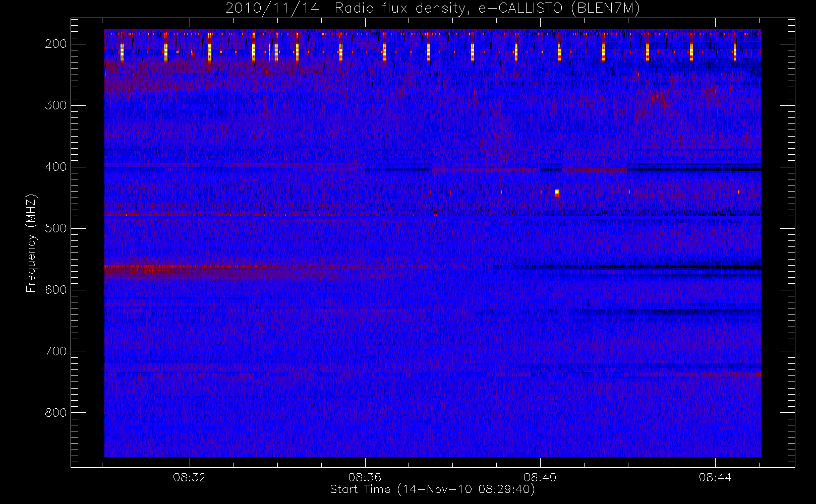Click the 08:32 time tick label
The image size is (816, 504).
coord(190,477)
